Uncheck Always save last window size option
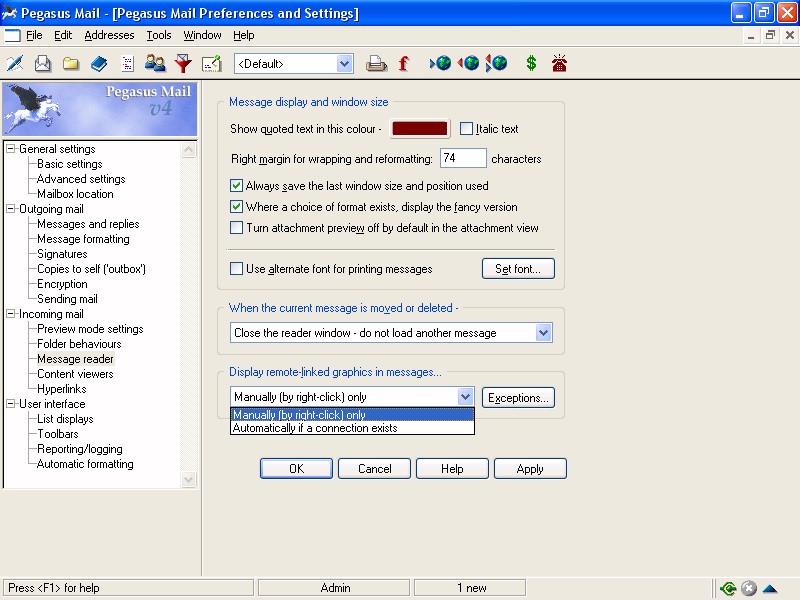Image resolution: width=800 pixels, height=600 pixels. (x=236, y=186)
